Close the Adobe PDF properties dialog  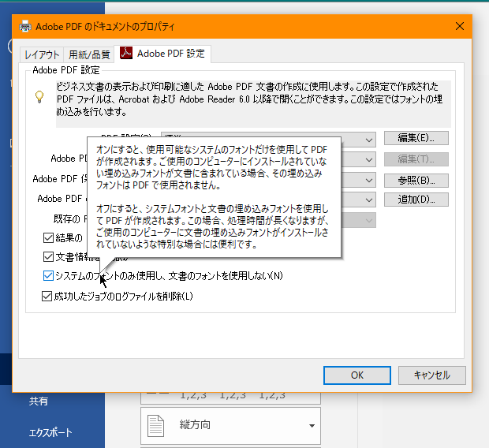pos(460,26)
